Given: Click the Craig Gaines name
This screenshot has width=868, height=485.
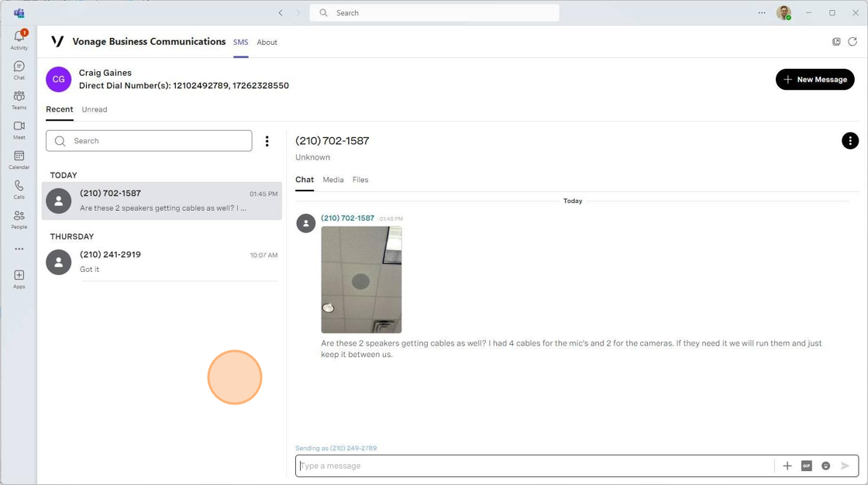Looking at the screenshot, I should click(x=105, y=73).
